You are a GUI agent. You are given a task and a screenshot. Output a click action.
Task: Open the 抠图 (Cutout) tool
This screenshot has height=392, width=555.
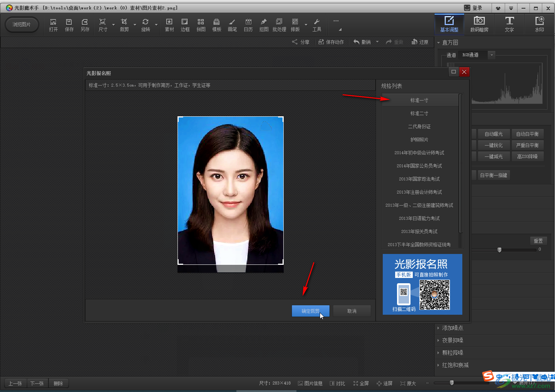pos(264,25)
